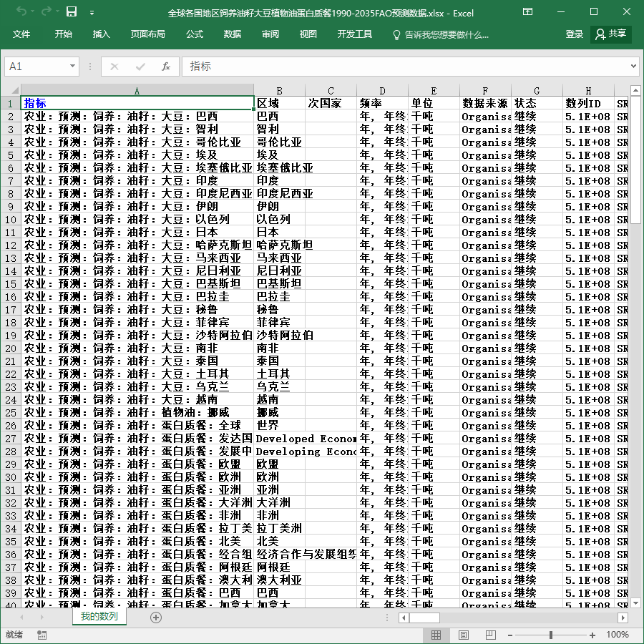Viewport: 644px width, 644px height.
Task: Switch to Page Layout view
Action: [463, 635]
